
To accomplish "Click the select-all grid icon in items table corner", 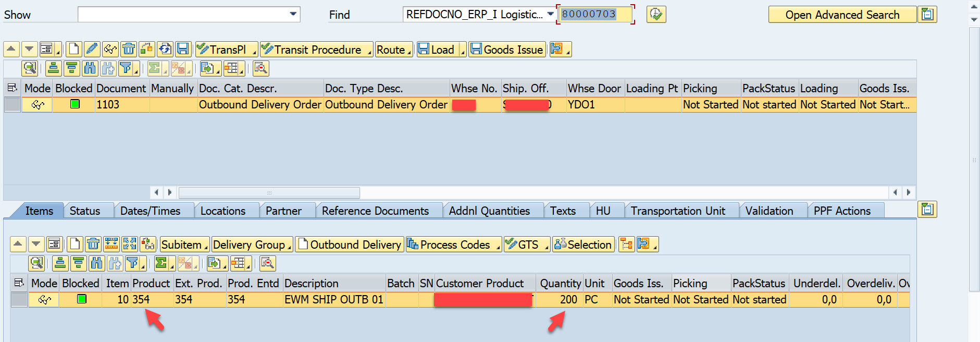I will [19, 283].
